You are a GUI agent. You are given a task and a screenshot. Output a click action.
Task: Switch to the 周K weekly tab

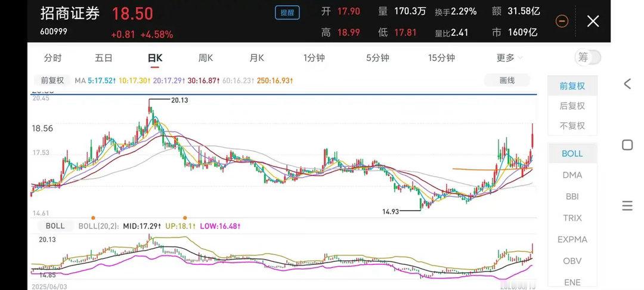tap(205, 58)
